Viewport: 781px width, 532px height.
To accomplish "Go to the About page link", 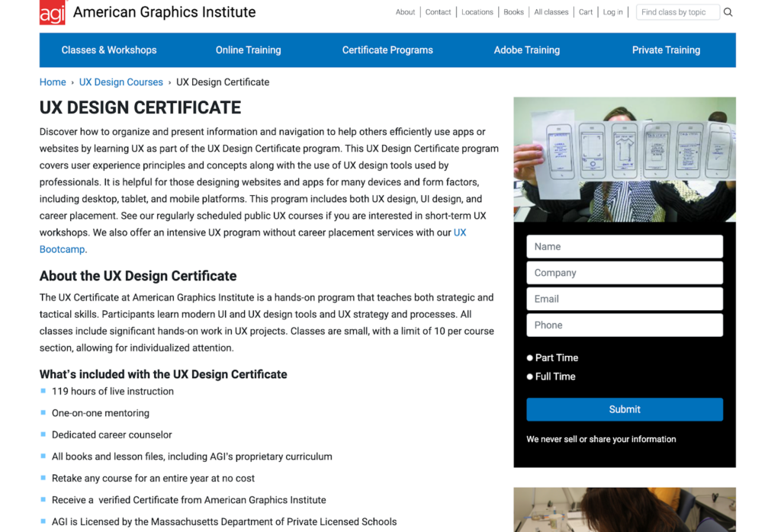I will pos(405,12).
